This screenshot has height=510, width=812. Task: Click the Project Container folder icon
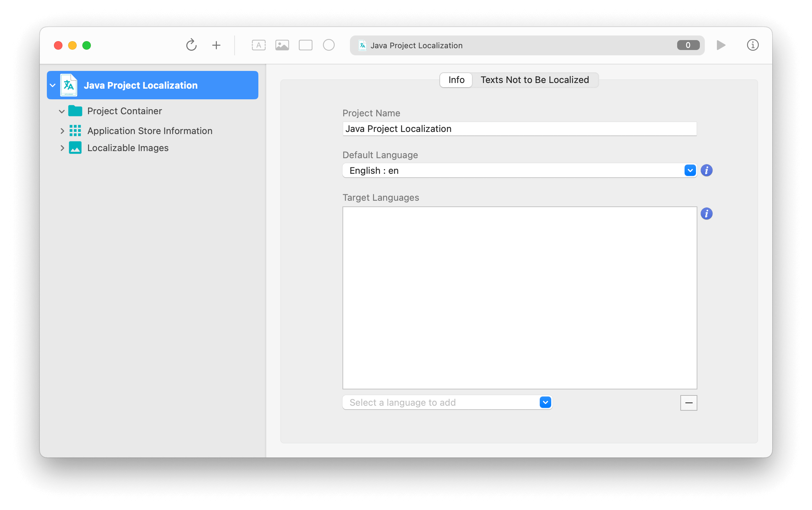point(75,111)
